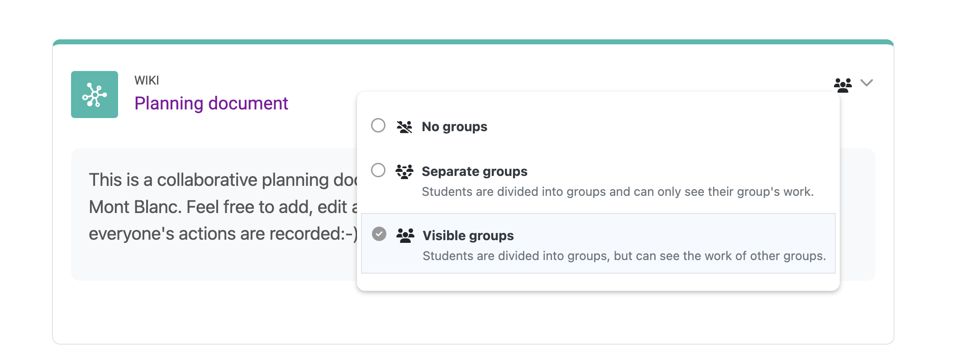980x360 pixels.
Task: Click the Separate groups description text
Action: (618, 192)
